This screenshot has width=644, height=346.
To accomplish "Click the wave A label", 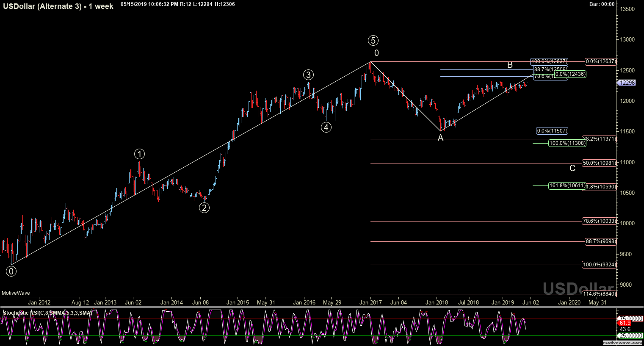I will 441,138.
